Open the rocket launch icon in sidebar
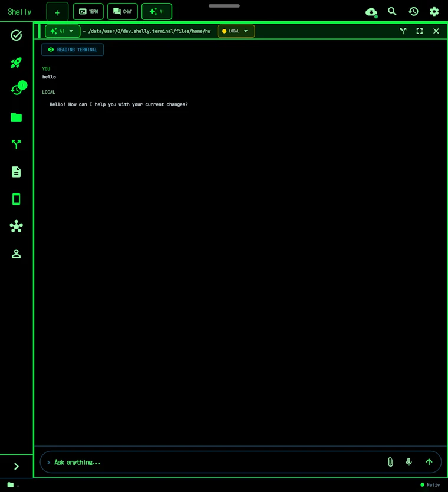Viewport: 448px width, 492px height. pyautogui.click(x=17, y=63)
